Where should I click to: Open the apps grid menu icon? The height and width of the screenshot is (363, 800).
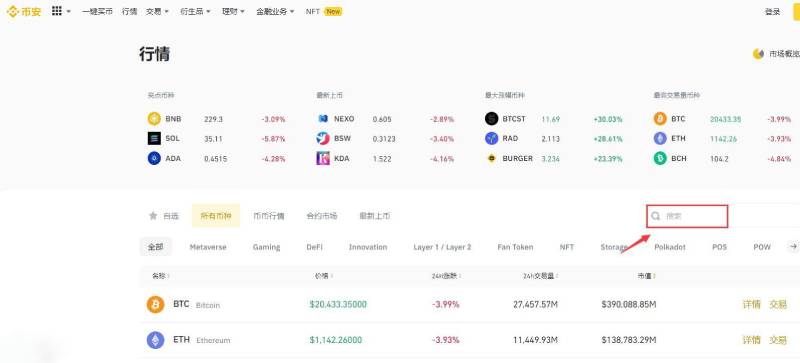(57, 11)
